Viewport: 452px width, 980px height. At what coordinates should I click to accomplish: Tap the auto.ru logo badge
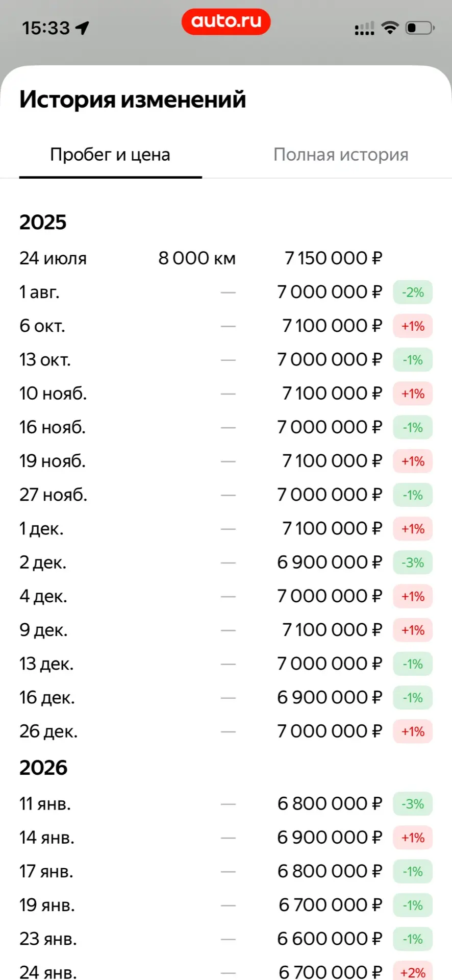pyautogui.click(x=226, y=21)
